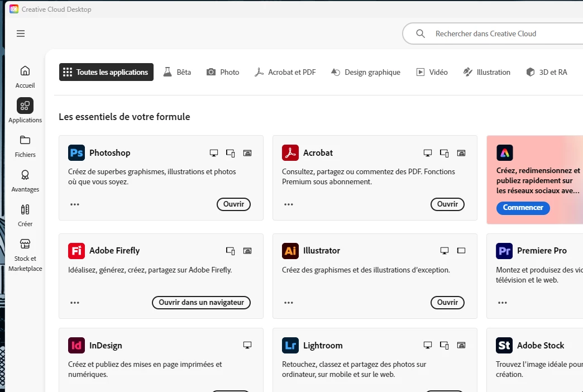Switch to the Photo tab
583x392 pixels.
click(223, 72)
